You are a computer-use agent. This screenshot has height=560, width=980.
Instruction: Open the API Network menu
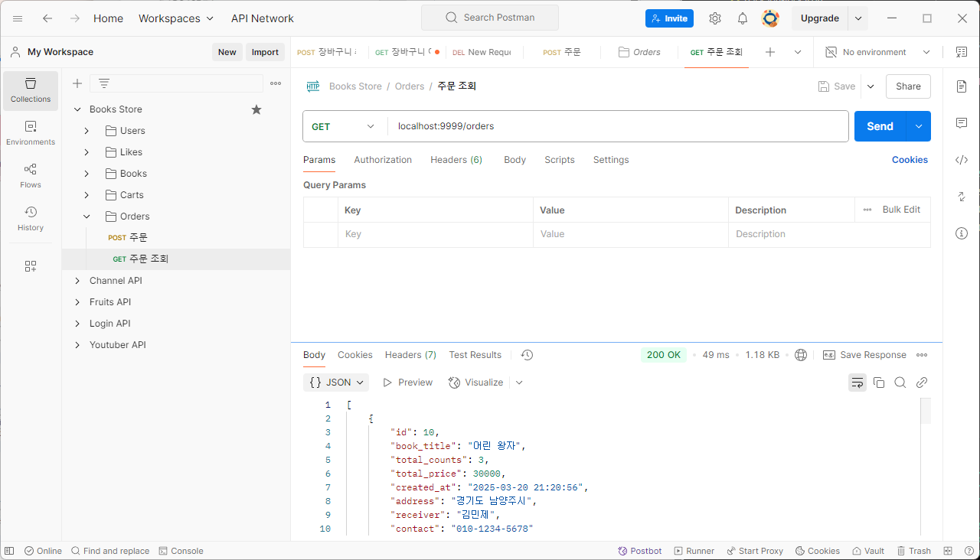click(x=263, y=18)
